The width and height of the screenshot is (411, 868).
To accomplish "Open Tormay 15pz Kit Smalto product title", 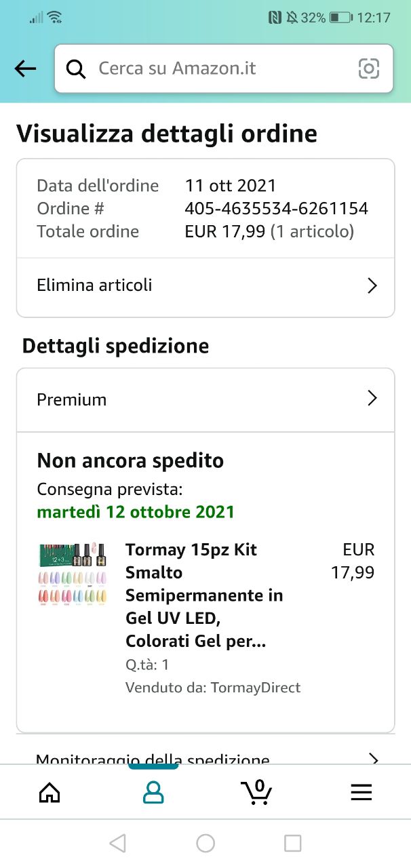I will point(203,595).
